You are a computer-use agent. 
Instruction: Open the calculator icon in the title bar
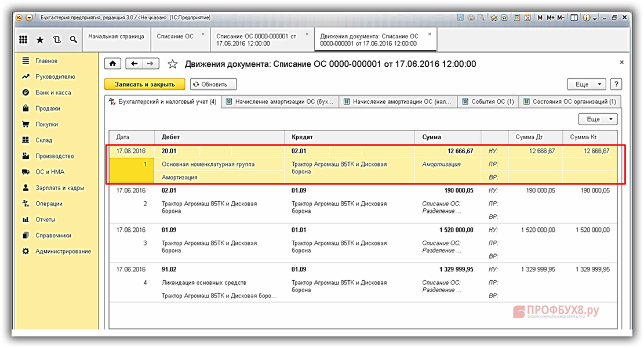tap(516, 18)
